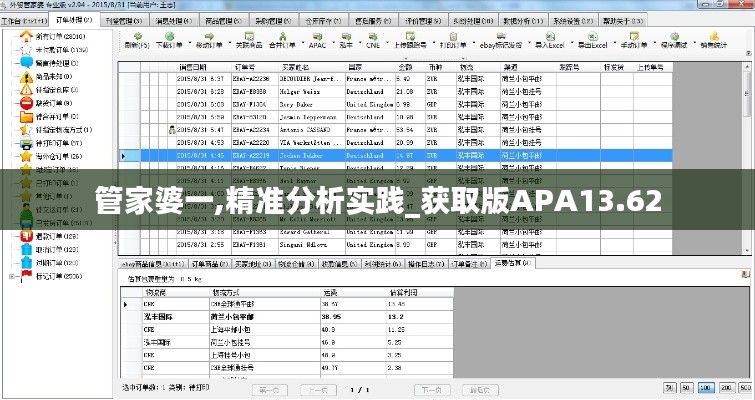The width and height of the screenshot is (755, 400).
Task: Click the 程序调试 debug gear icon
Action: coord(674,37)
